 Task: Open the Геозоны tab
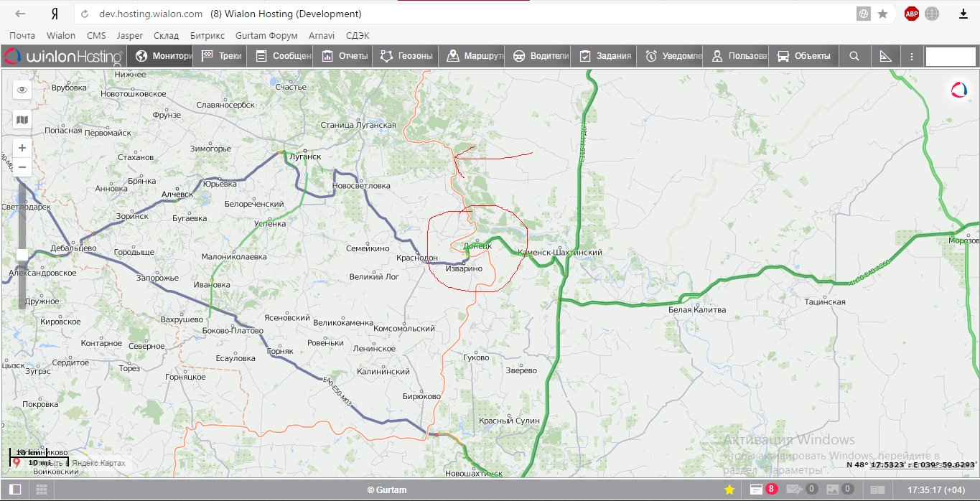pos(406,56)
